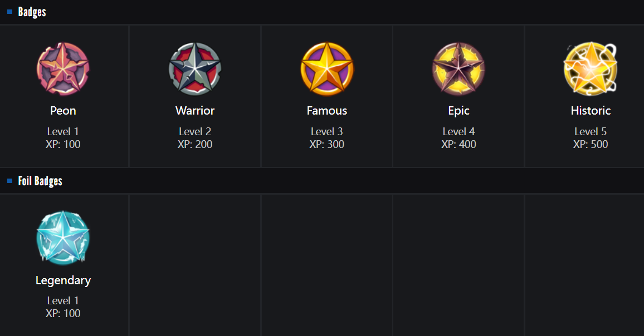Click the Historic badge name
The width and height of the screenshot is (644, 336).
(591, 111)
